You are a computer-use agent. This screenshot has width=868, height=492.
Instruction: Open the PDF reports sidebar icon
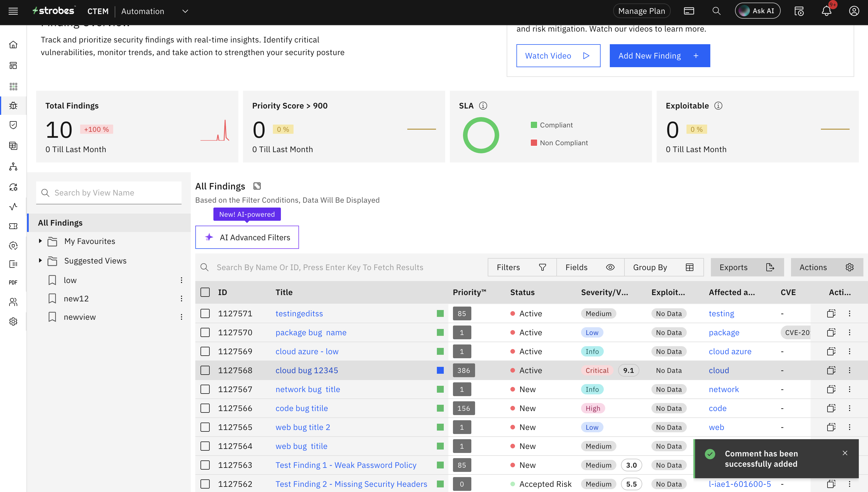click(13, 282)
